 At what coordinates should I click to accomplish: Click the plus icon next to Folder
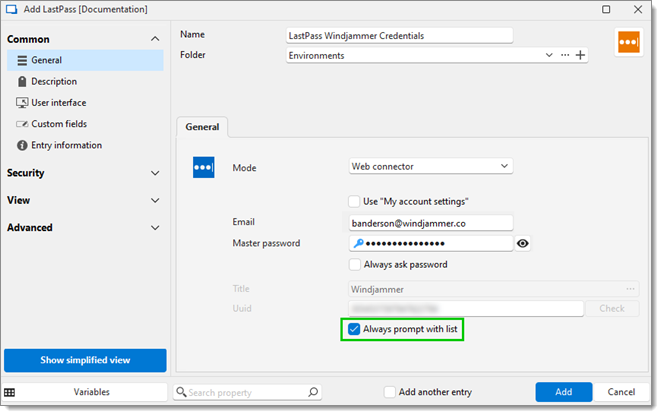(581, 55)
